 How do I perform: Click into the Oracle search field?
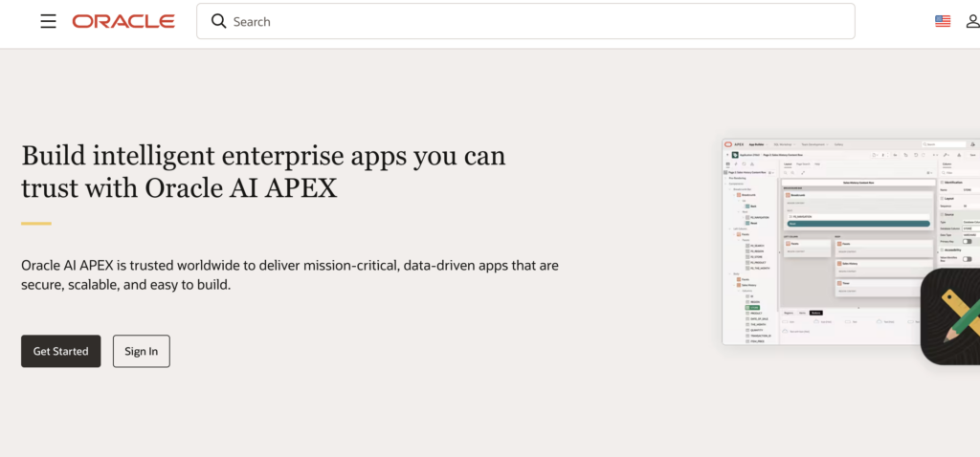(x=536, y=21)
